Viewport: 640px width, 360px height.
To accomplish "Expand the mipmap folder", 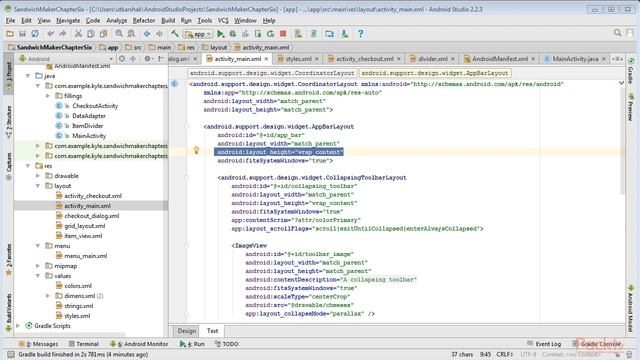I will pyautogui.click(x=38, y=266).
